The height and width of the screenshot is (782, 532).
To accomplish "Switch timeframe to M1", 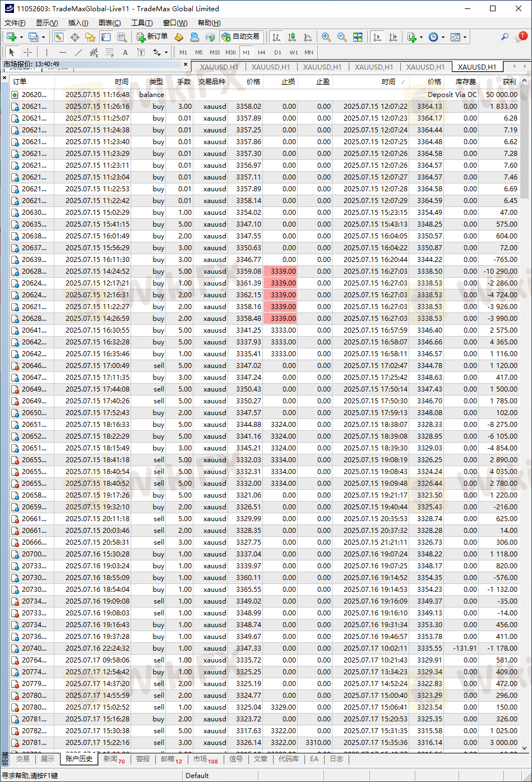I will point(183,52).
